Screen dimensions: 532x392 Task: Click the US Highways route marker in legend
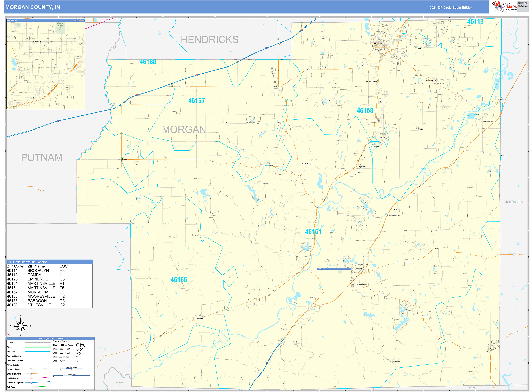(31, 378)
